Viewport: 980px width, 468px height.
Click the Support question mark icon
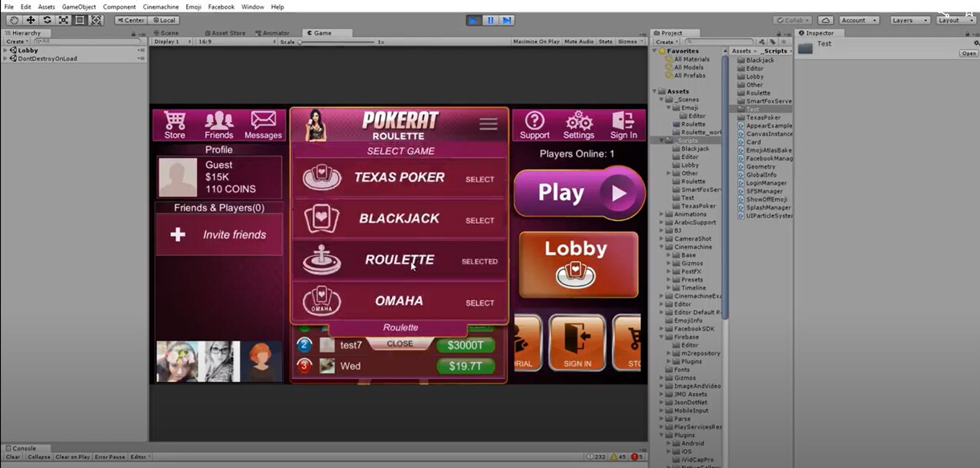(534, 125)
